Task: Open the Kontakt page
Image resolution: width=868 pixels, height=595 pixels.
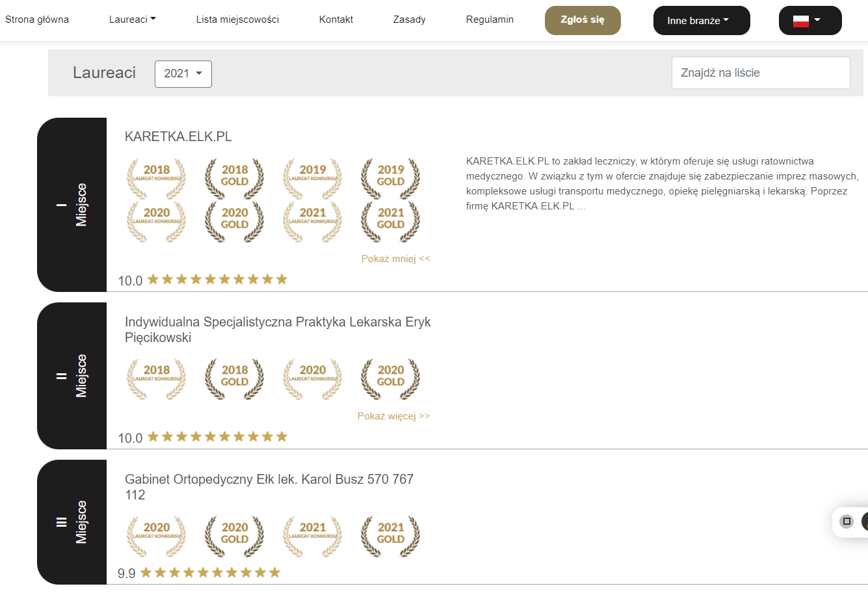Action: coord(336,20)
